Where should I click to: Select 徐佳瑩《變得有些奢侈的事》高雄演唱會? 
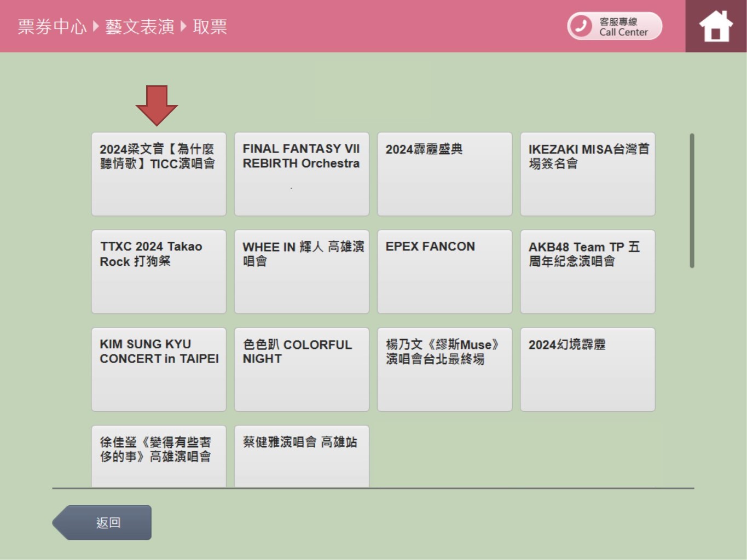[x=159, y=456]
